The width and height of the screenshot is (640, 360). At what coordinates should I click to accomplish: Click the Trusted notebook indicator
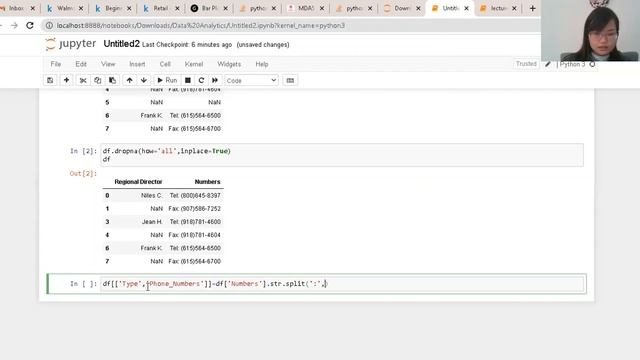pyautogui.click(x=526, y=64)
